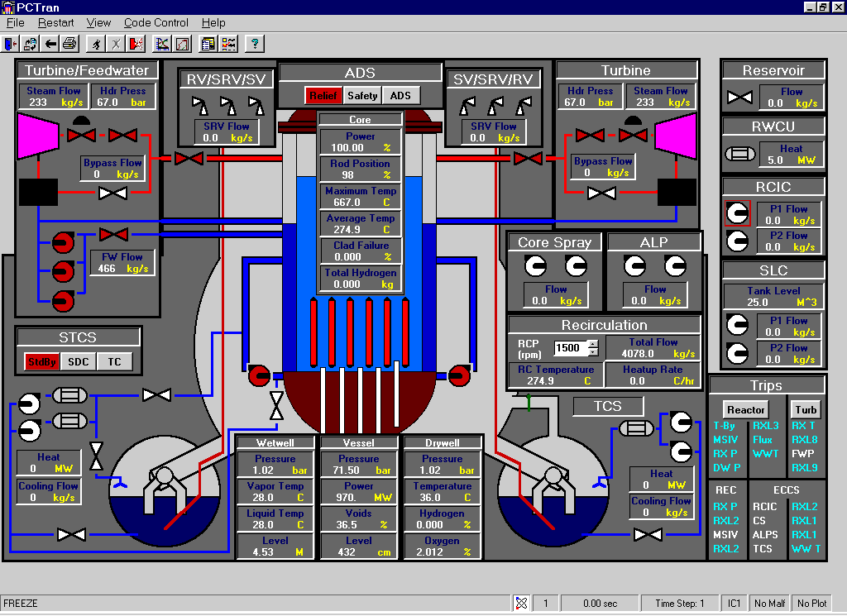
Task: Select the malfunction insertion toolbar icon
Action: point(136,44)
